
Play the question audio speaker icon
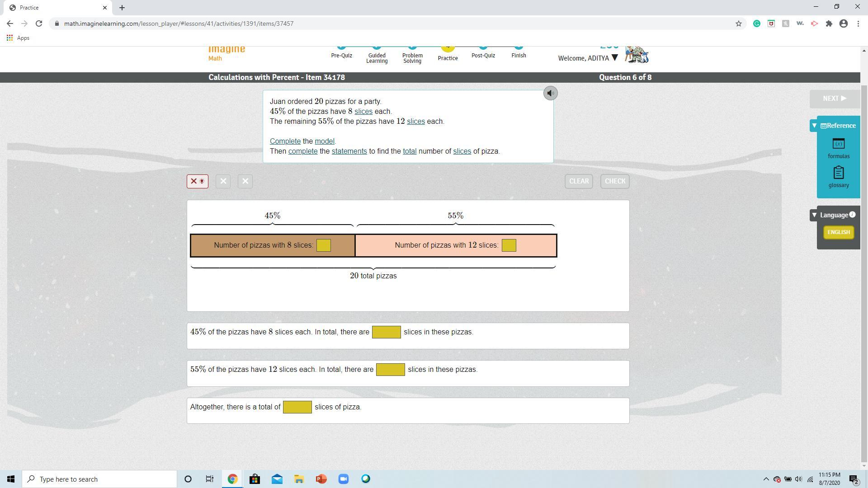pos(550,93)
